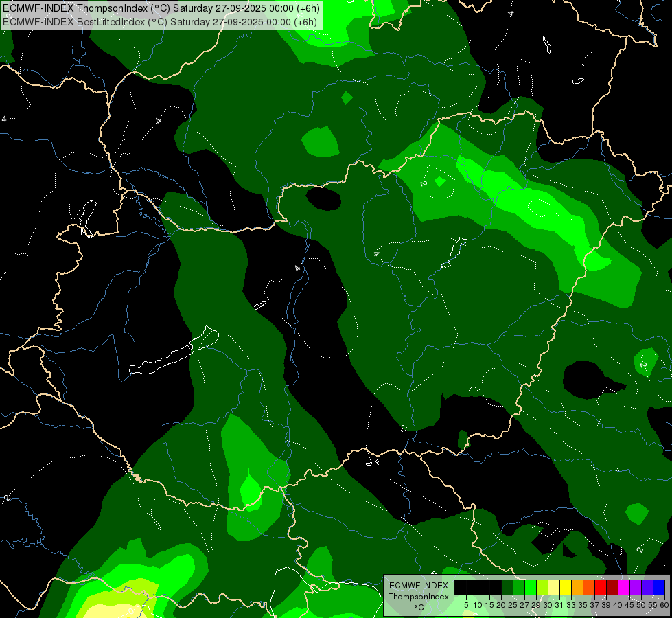This screenshot has width=672, height=618.
Task: Select the blue 55-60 legend swatch
Action: pos(658,587)
